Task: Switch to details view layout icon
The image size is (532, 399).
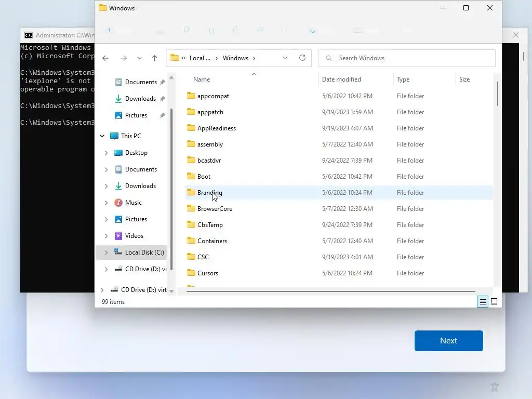Action: click(483, 302)
